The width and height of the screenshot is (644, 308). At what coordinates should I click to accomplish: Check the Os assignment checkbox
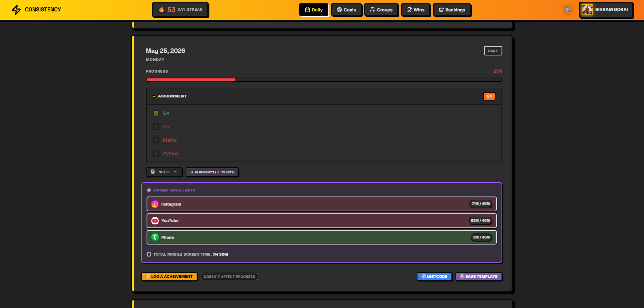pos(156,127)
